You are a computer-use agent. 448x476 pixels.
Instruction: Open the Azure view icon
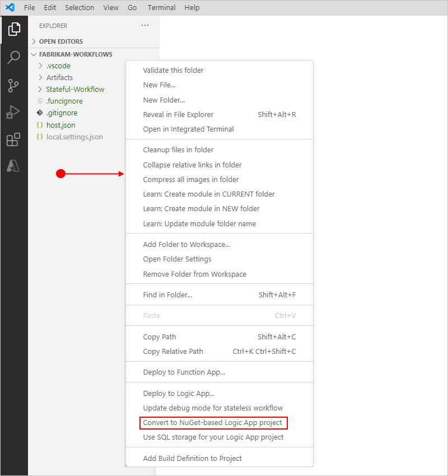(x=13, y=166)
